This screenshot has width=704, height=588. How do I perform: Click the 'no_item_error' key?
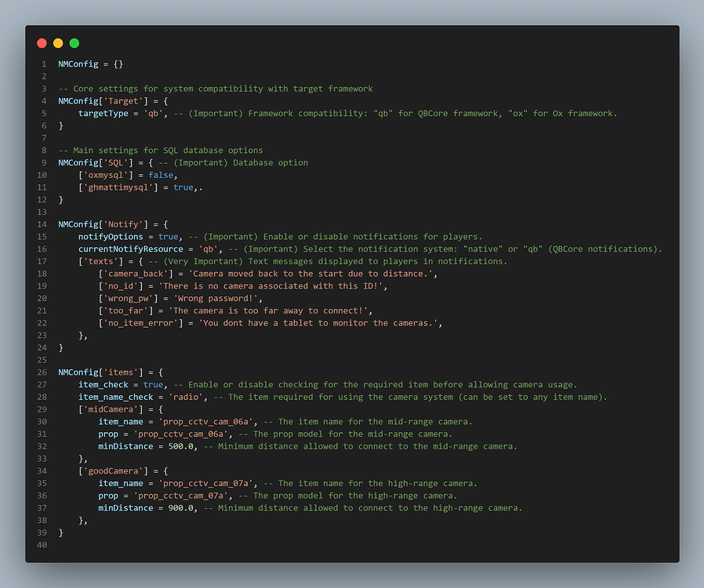pos(140,323)
